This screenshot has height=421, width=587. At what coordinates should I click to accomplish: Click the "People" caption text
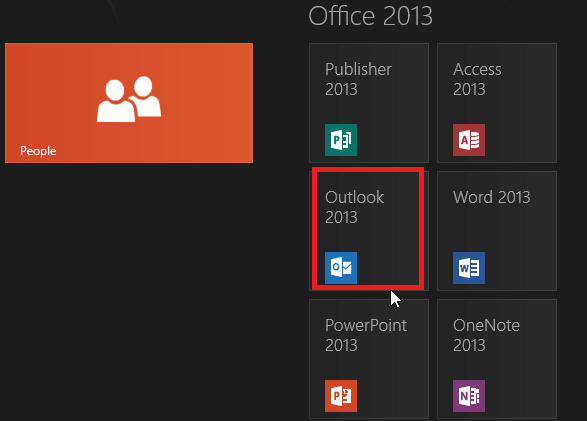point(38,151)
